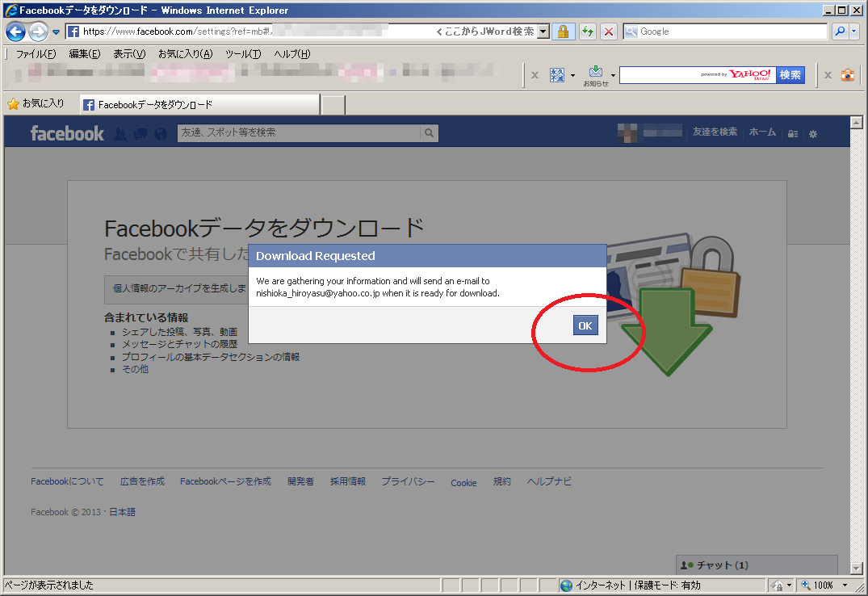Screen dimensions: 868x596
Task: Click Facebook search field 友達、スポット等を検索
Action: (299, 133)
